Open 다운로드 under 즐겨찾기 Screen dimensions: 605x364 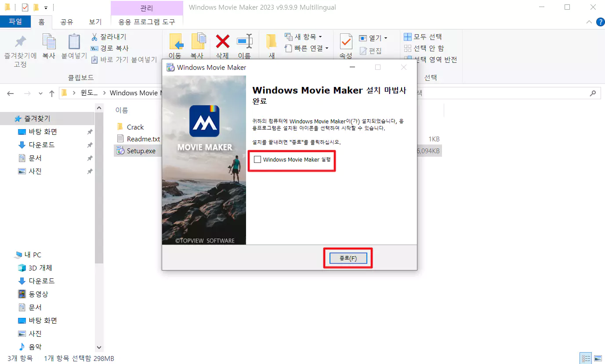point(42,145)
